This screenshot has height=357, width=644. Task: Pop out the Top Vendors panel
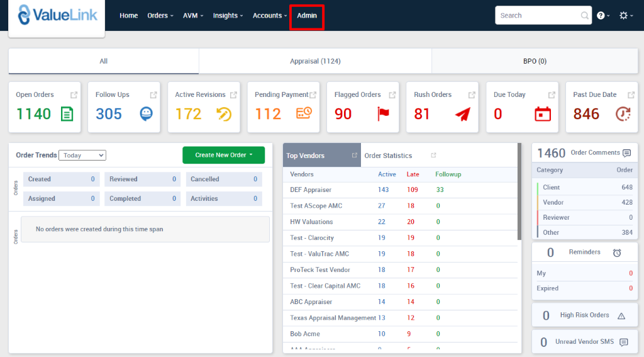pos(355,155)
